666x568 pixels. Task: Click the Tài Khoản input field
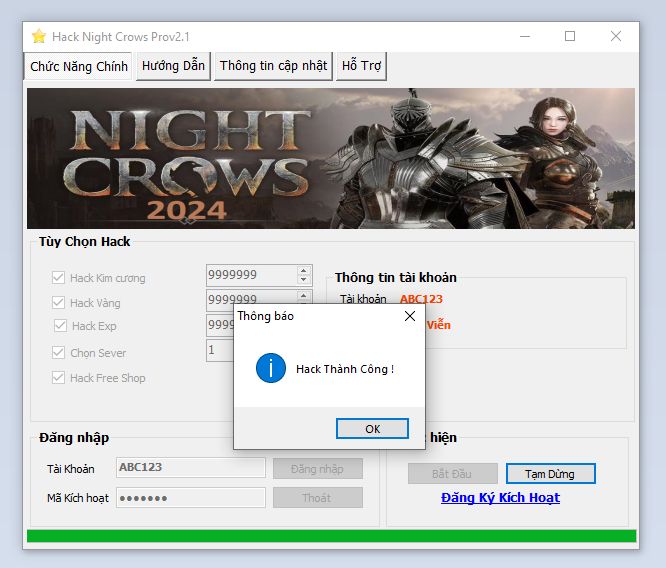191,468
